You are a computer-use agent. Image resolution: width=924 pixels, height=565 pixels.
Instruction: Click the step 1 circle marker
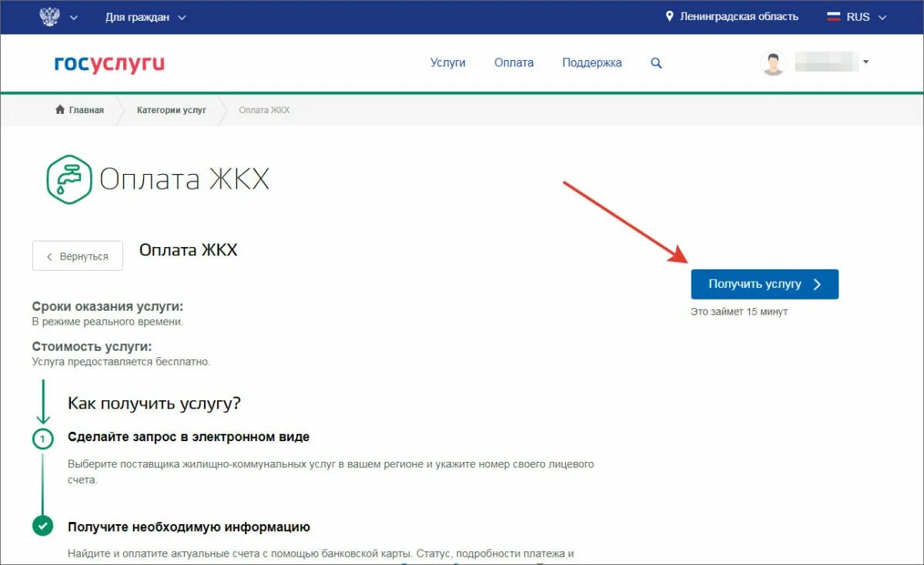click(42, 440)
